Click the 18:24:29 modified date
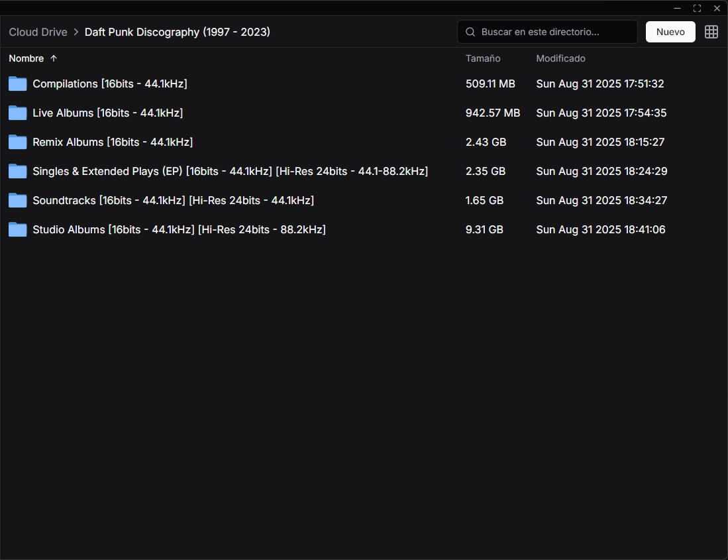728x560 pixels. pos(601,172)
